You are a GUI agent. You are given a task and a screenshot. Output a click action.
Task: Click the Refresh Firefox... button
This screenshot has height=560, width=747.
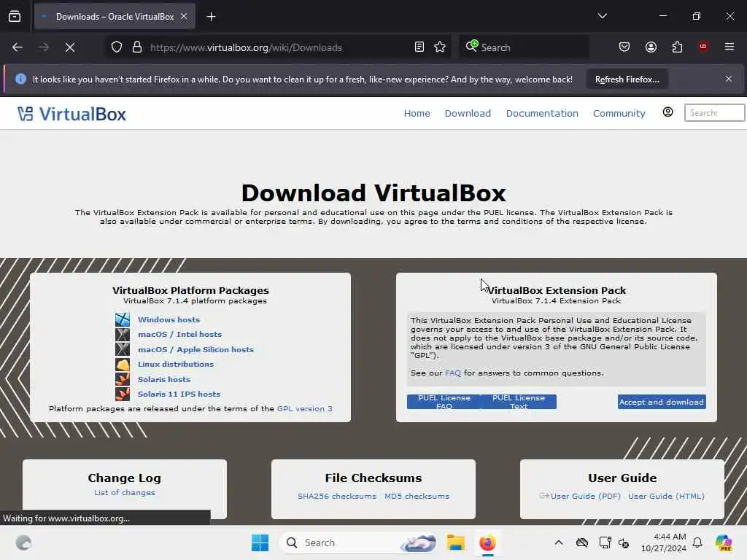coord(627,79)
